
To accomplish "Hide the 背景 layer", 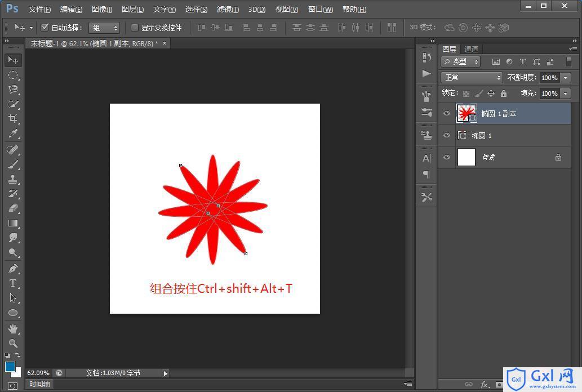I will [x=447, y=157].
